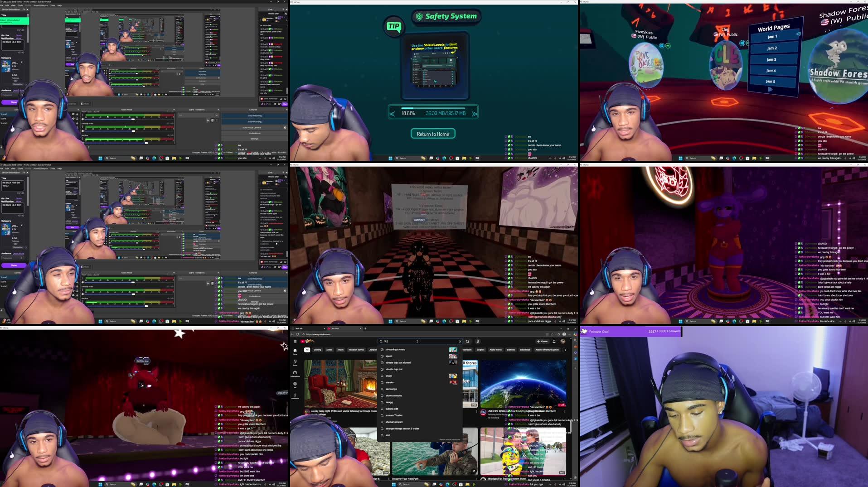Clear the YouTube search box with the X

click(x=460, y=341)
